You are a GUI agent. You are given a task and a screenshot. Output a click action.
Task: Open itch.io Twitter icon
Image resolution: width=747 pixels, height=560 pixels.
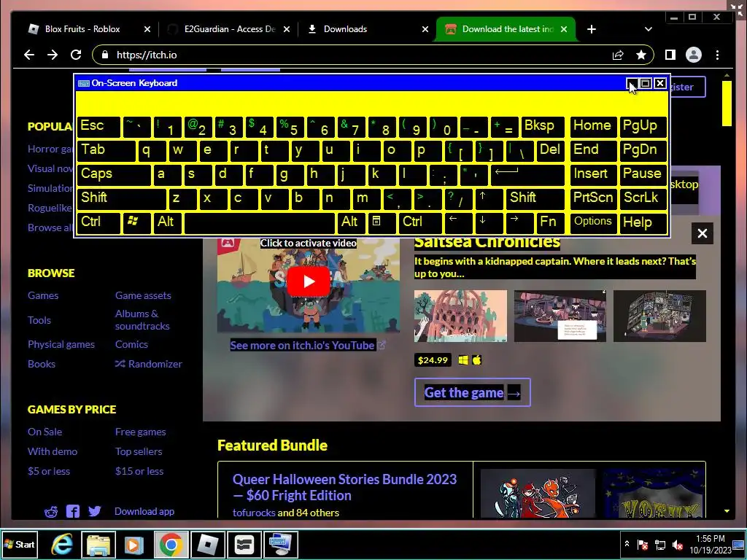(94, 511)
